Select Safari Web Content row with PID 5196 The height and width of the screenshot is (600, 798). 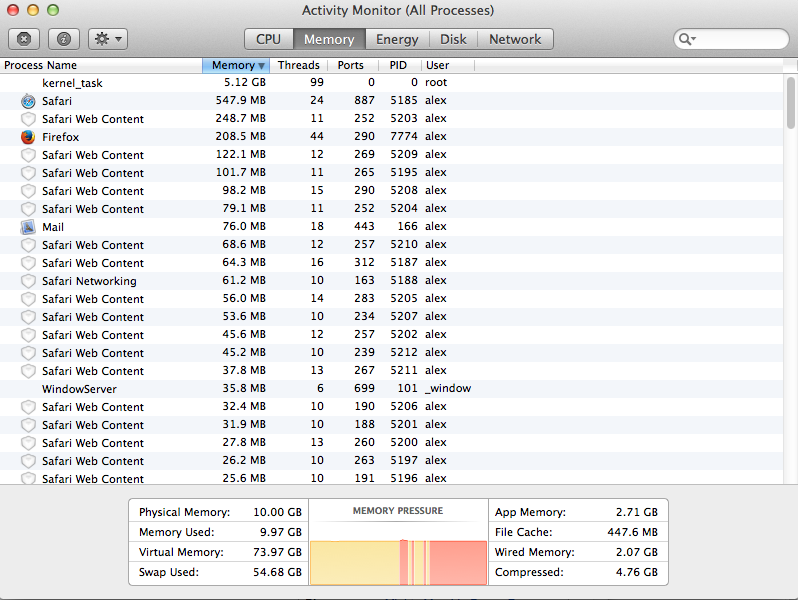[391, 478]
